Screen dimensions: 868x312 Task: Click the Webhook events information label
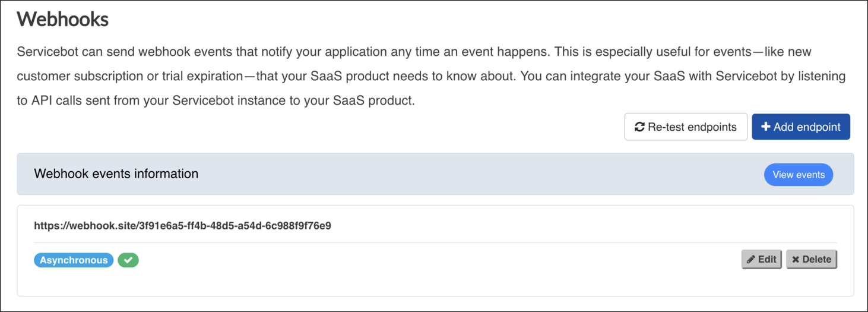click(116, 174)
